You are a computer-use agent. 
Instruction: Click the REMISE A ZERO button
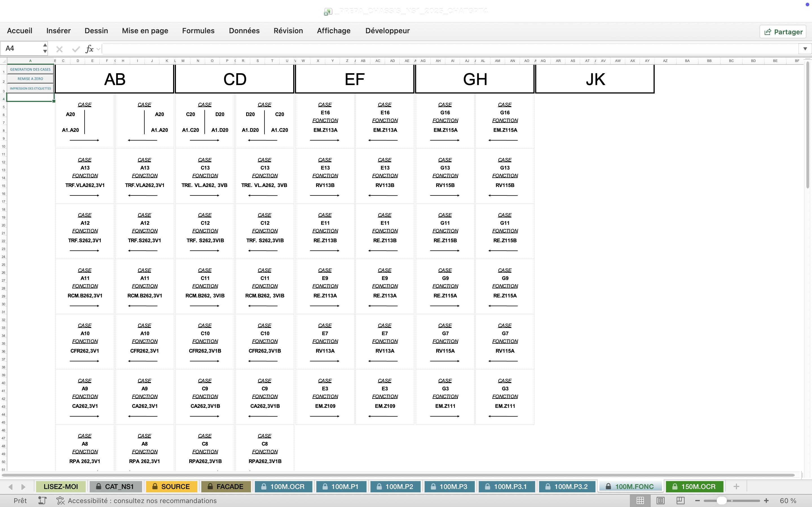[x=30, y=79]
